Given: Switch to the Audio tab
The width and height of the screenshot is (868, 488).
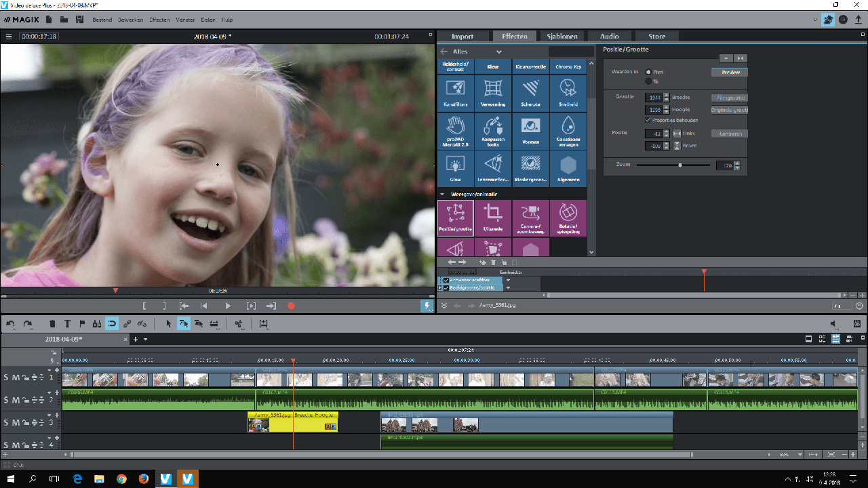Looking at the screenshot, I should pos(609,36).
